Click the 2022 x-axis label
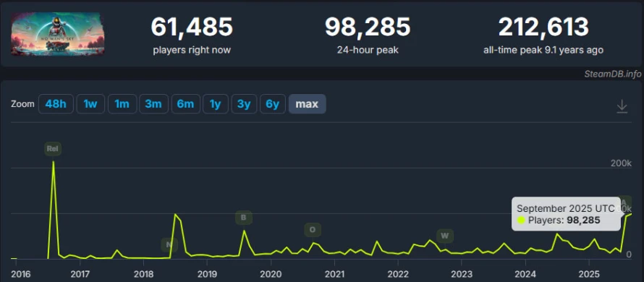The width and height of the screenshot is (644, 282). 397,274
